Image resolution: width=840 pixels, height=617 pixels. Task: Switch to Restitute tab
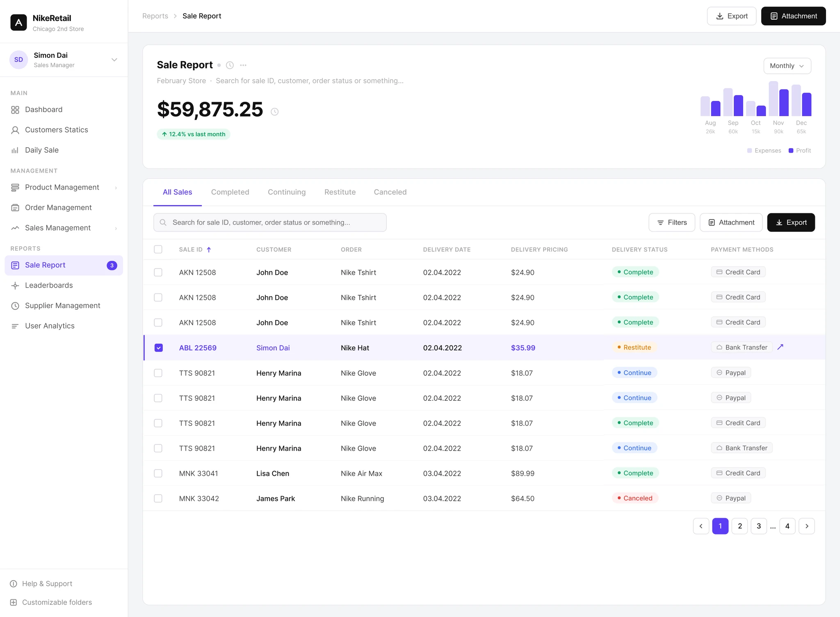pyautogui.click(x=340, y=192)
